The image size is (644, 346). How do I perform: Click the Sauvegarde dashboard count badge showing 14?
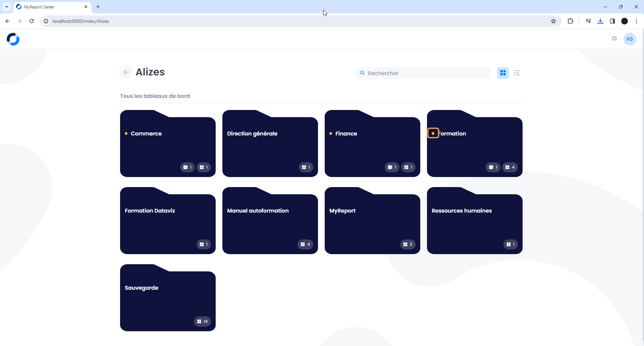(x=202, y=322)
